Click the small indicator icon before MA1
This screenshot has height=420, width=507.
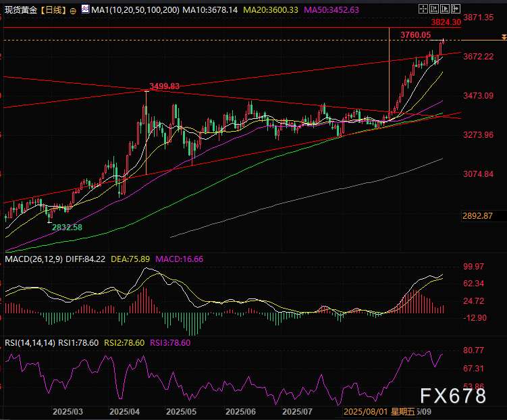click(84, 11)
